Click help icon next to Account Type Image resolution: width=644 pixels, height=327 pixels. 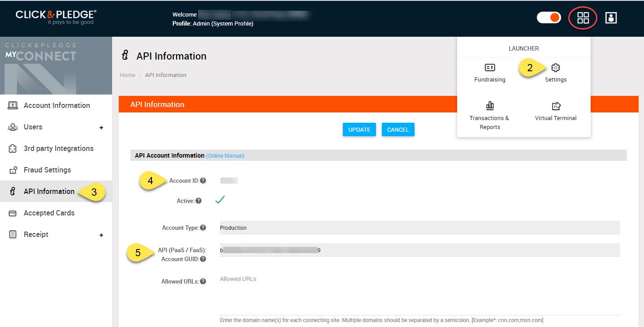click(x=203, y=228)
